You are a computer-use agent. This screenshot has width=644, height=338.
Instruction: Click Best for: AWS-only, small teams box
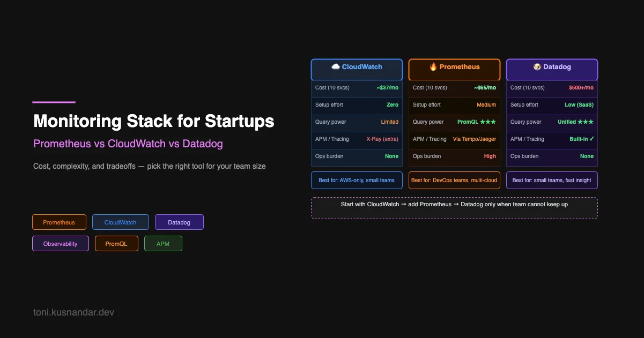(357, 181)
